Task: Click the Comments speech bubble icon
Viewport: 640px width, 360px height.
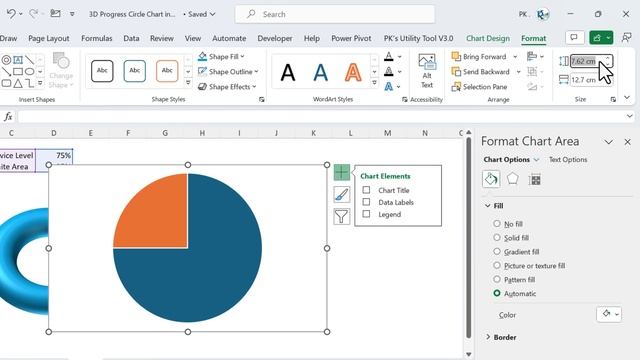Action: tap(574, 38)
